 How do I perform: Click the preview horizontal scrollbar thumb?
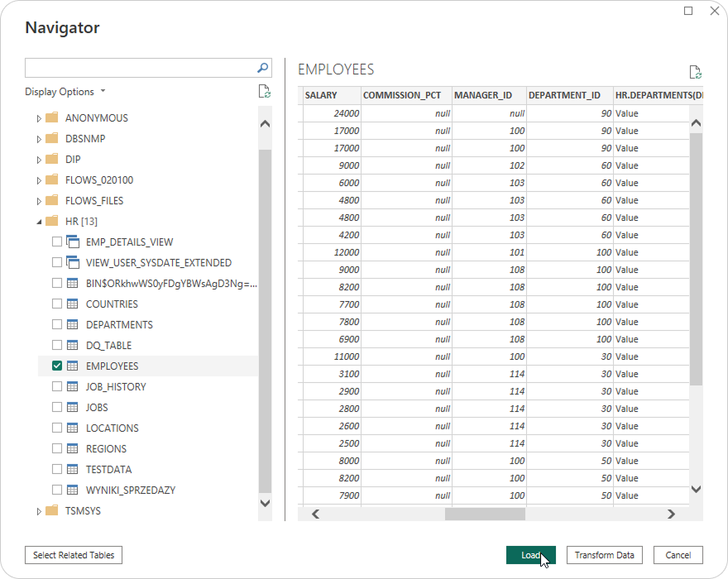[485, 514]
